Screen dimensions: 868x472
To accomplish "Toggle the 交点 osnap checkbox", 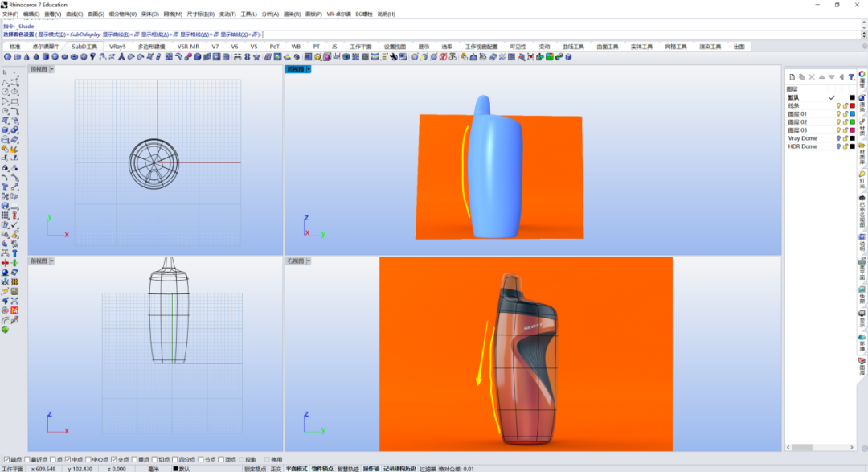I will pos(113,459).
